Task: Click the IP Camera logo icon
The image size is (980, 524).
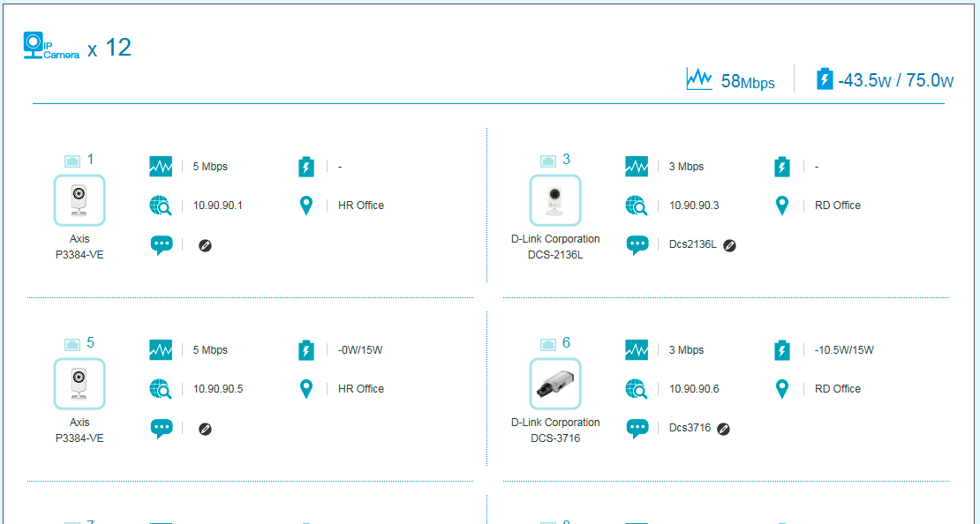Action: [50, 46]
